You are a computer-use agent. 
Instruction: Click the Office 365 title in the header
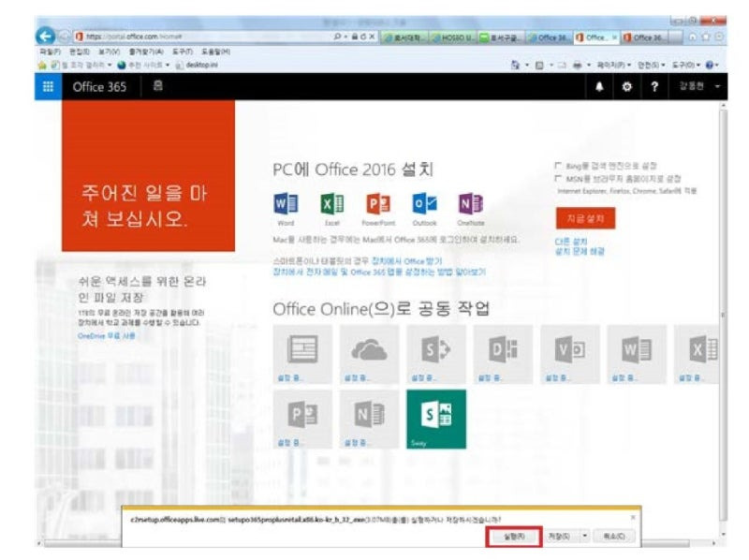(99, 86)
